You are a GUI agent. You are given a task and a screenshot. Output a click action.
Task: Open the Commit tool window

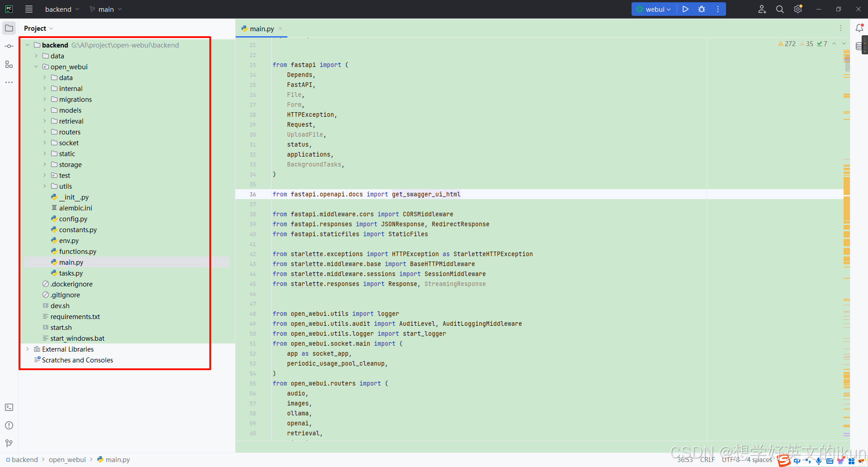coord(9,46)
